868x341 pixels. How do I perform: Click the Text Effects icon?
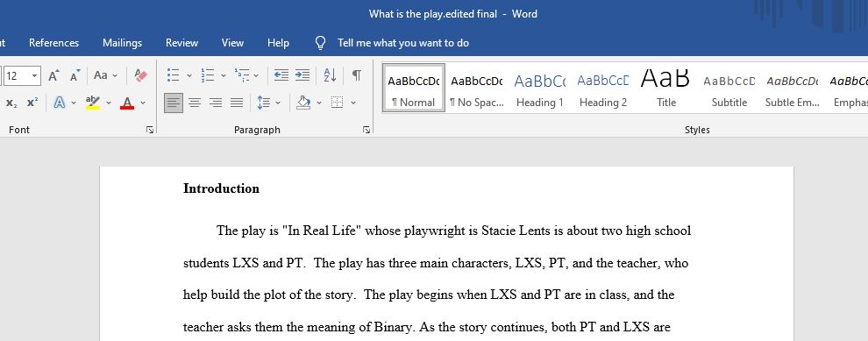60,103
